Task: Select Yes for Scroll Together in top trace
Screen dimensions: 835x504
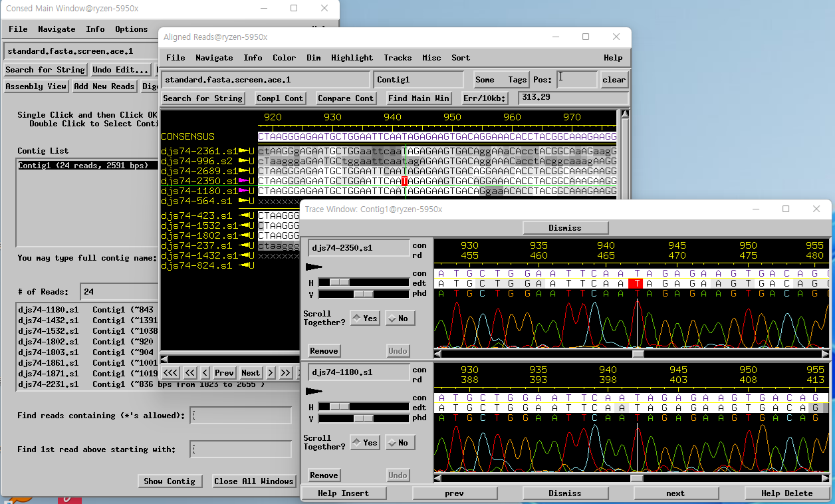Action: pos(364,318)
